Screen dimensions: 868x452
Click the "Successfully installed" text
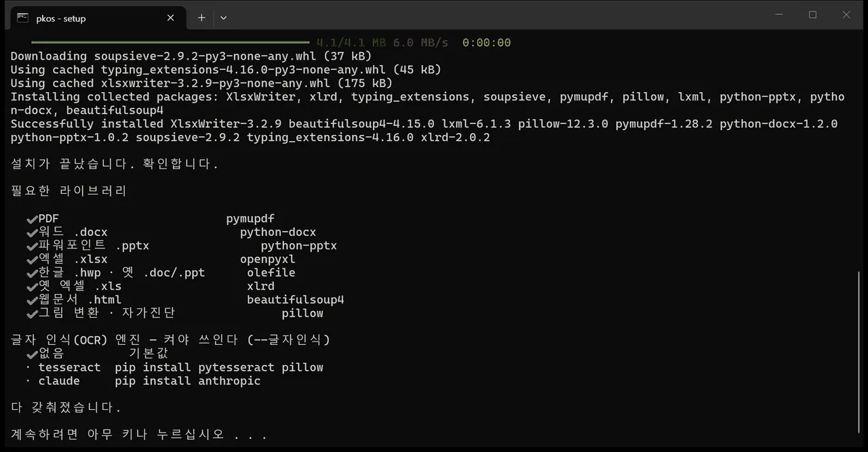tap(87, 124)
